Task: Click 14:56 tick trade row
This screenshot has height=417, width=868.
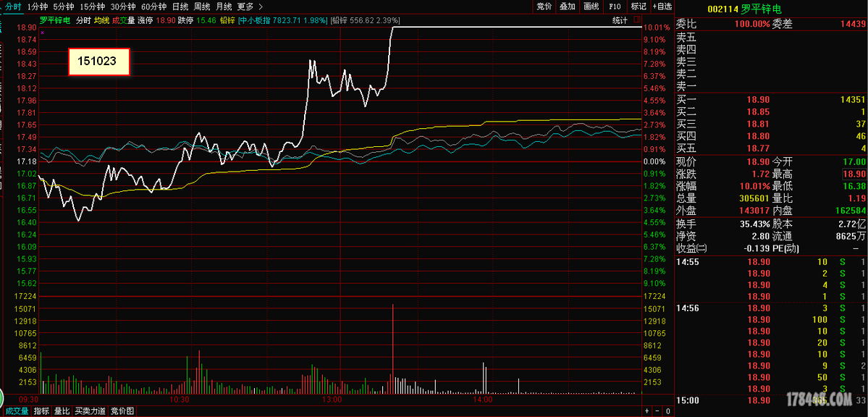Action: [770, 308]
